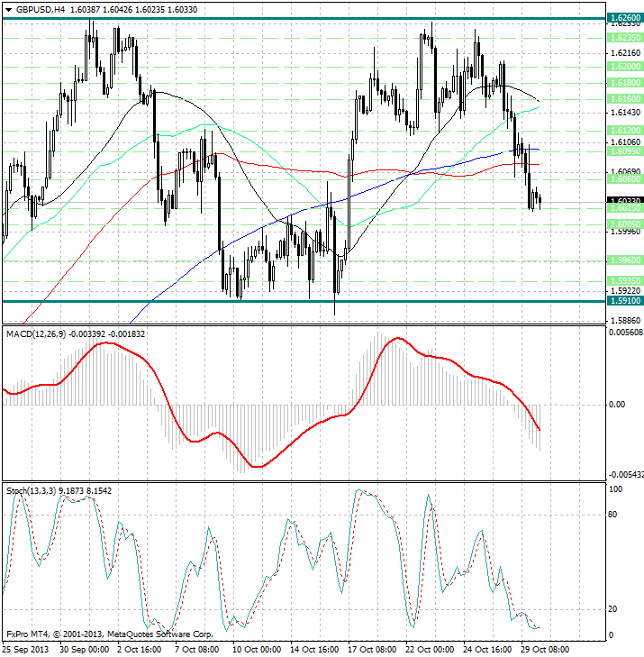Select the 1.62000 green price label

click(x=625, y=67)
